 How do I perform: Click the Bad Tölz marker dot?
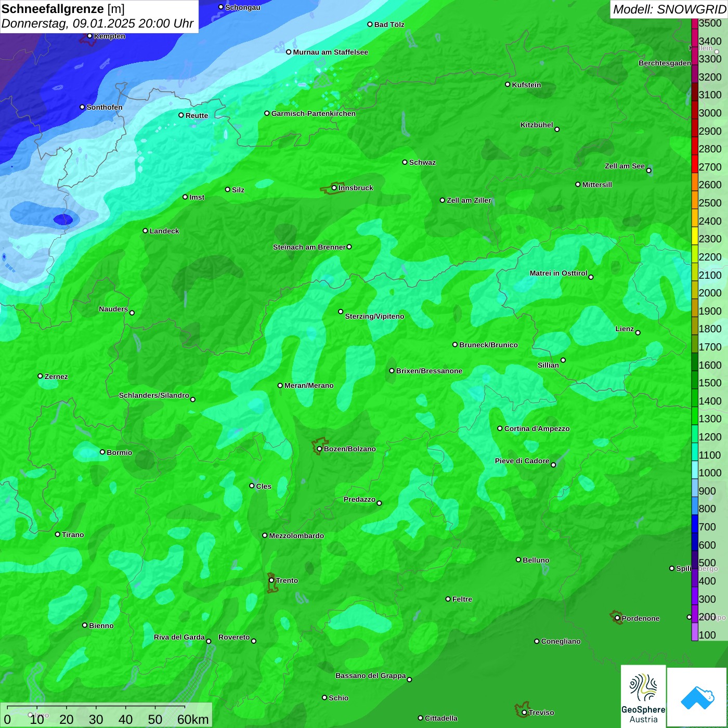[x=370, y=24]
